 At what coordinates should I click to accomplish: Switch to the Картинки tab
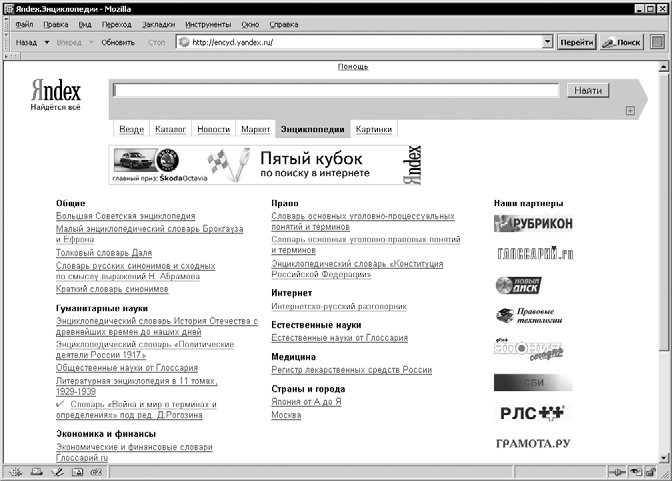pyautogui.click(x=374, y=129)
